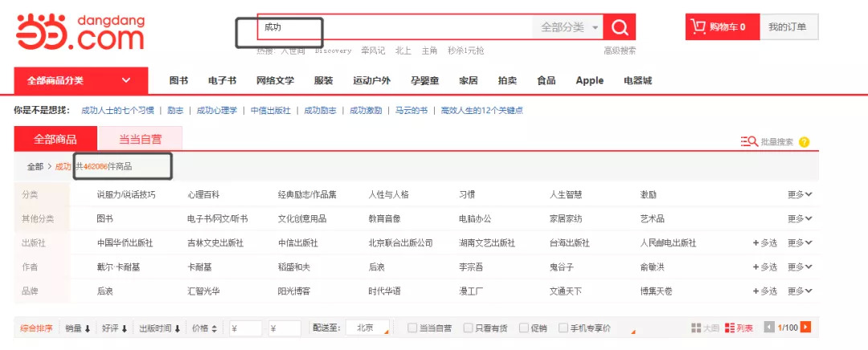Tick the 手机专享价 checkbox
The width and height of the screenshot is (868, 350).
[x=563, y=328]
